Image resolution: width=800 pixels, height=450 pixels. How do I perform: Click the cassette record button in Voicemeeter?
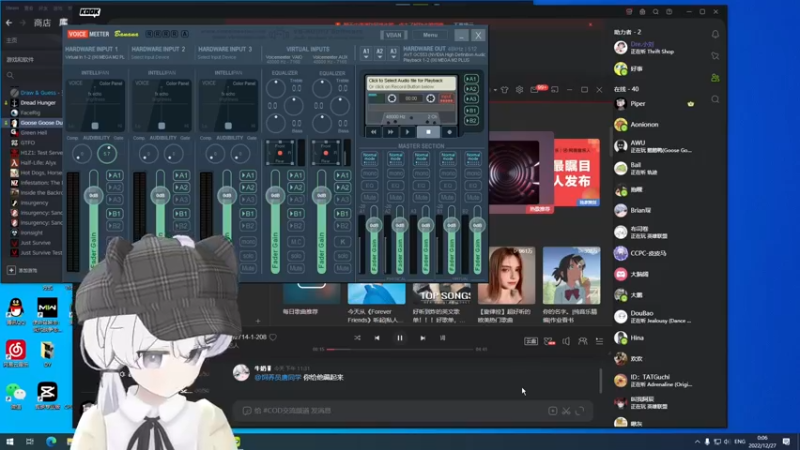pyautogui.click(x=449, y=132)
